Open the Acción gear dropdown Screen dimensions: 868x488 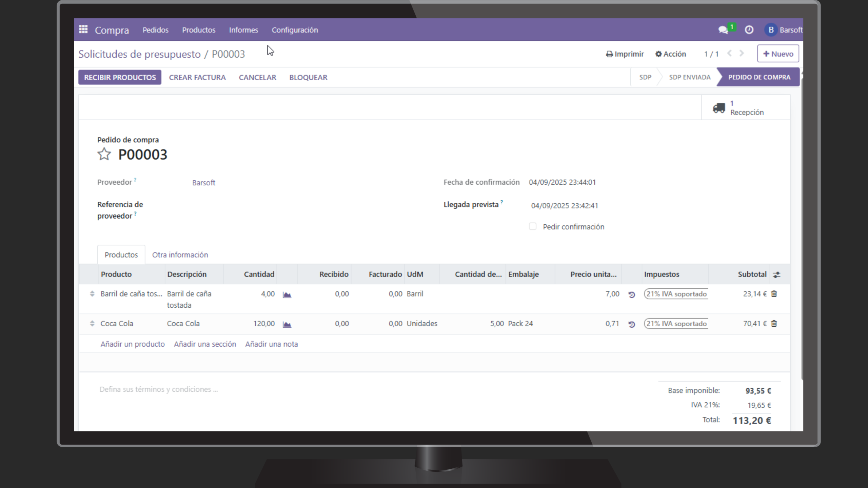[x=670, y=54]
